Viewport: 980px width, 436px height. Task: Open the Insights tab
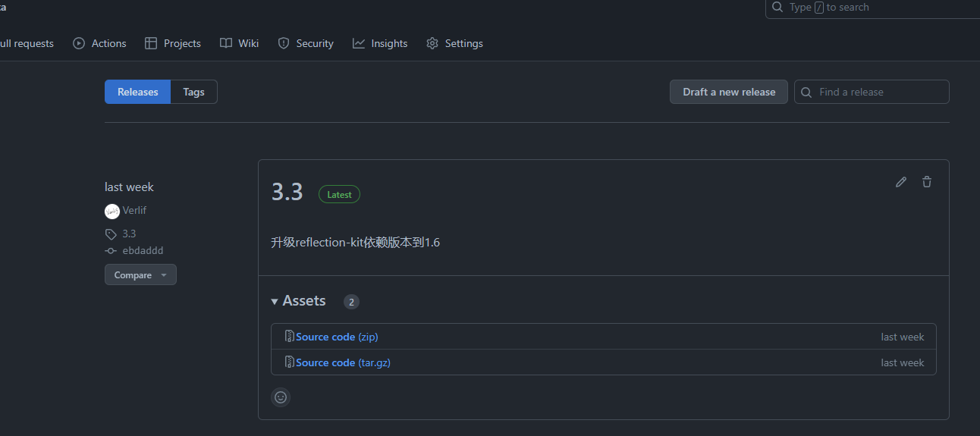coord(380,43)
